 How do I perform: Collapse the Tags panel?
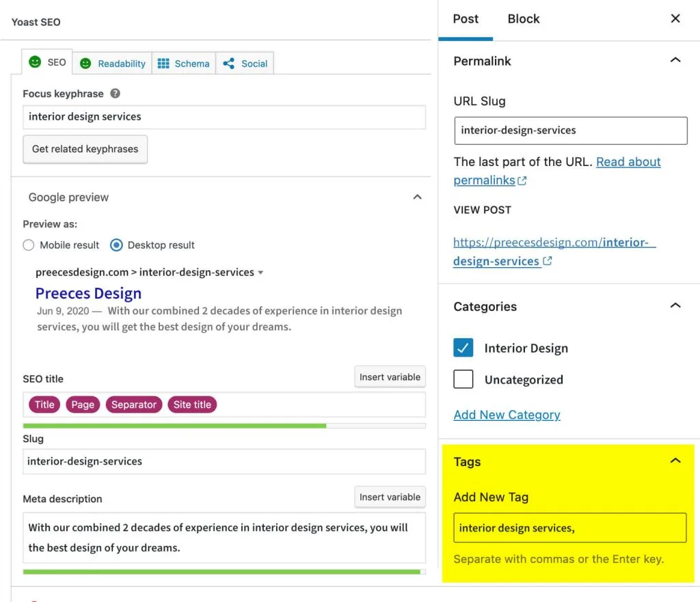point(675,461)
